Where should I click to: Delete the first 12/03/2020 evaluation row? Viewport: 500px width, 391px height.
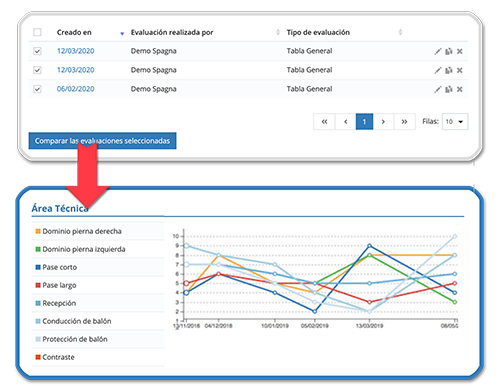point(460,51)
